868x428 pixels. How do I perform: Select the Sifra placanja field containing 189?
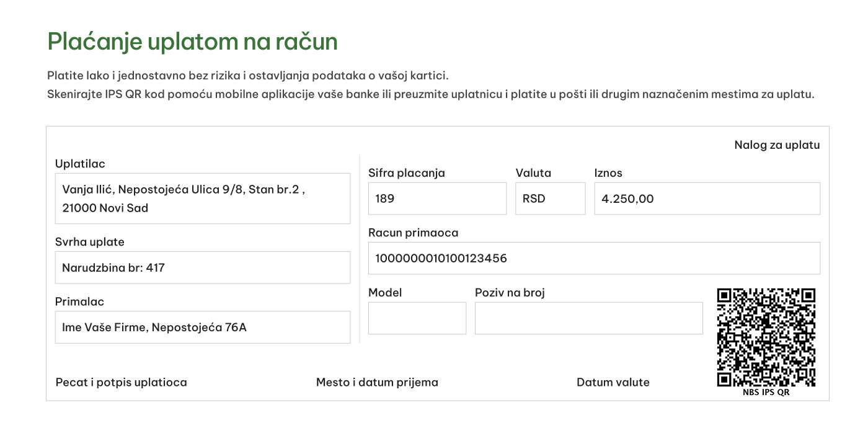point(437,198)
